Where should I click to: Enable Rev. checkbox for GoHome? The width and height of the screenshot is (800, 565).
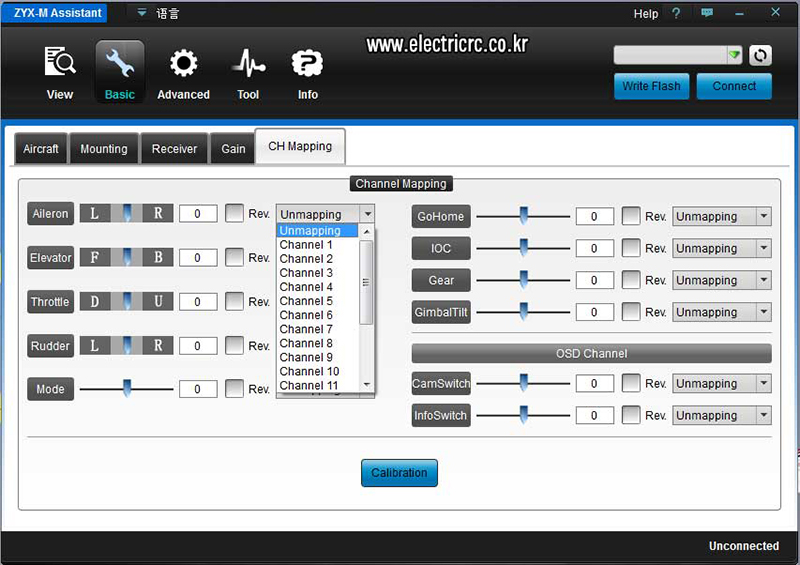631,216
